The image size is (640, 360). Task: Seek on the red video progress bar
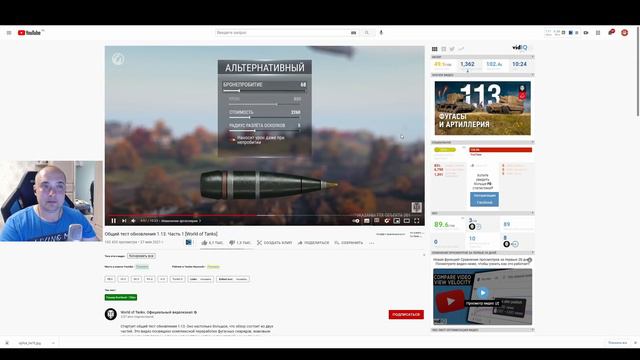(264, 215)
